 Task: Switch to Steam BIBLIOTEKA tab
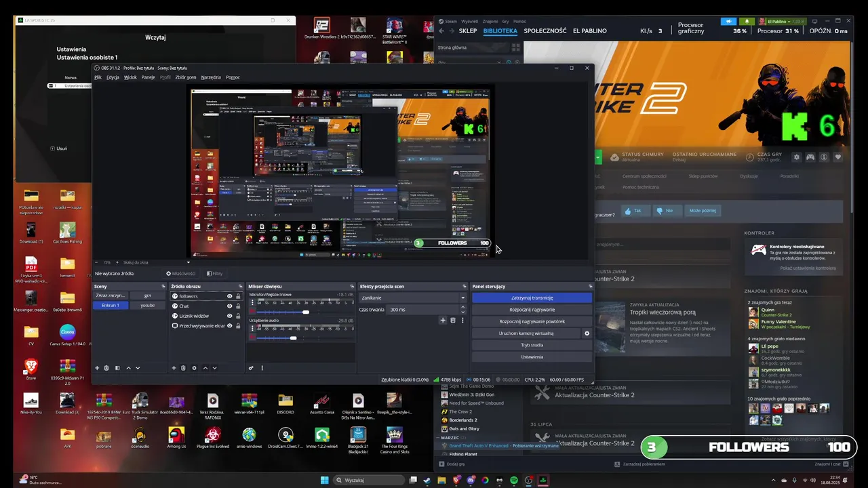[x=500, y=31]
